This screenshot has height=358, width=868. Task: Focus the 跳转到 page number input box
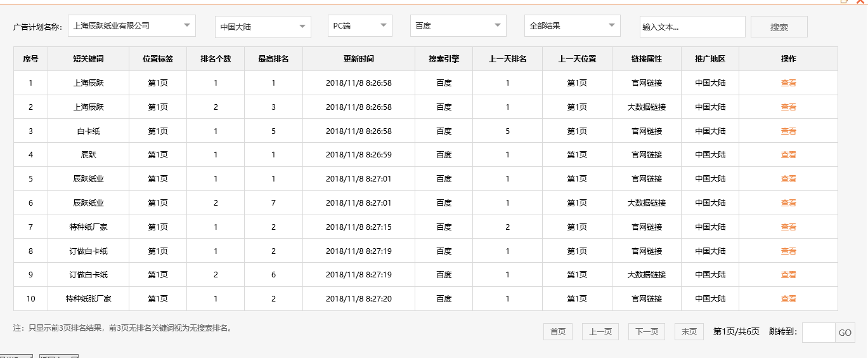pyautogui.click(x=819, y=333)
